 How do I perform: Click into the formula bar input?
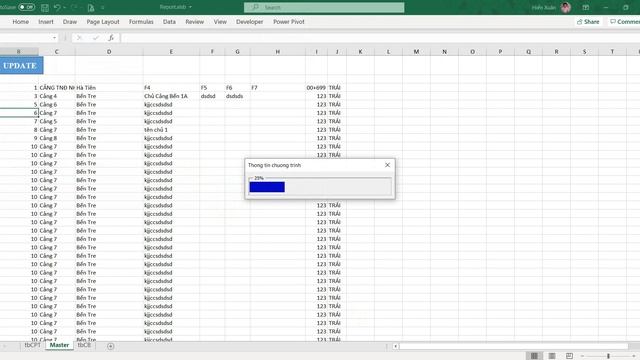point(380,38)
